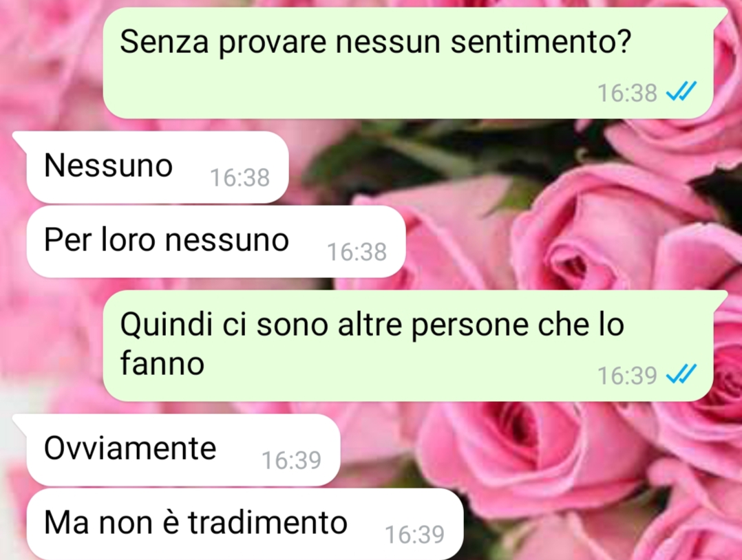Click the word 'loro' in white bubble
This screenshot has width=742, height=560.
[x=129, y=239]
